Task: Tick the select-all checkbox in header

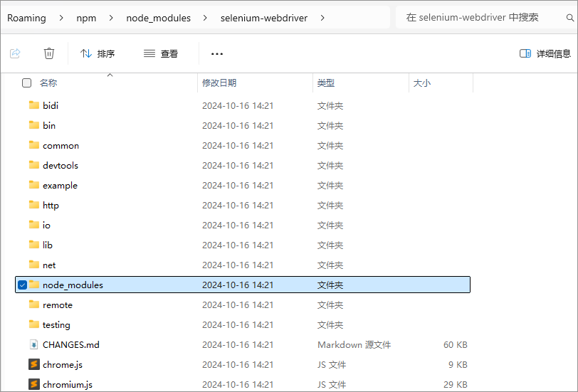Action: point(26,83)
